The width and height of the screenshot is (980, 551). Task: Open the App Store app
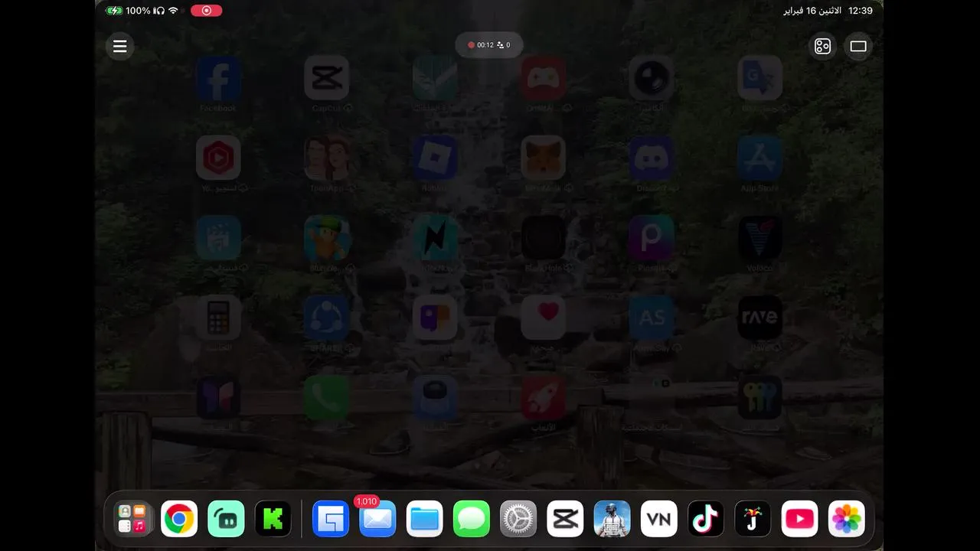759,158
